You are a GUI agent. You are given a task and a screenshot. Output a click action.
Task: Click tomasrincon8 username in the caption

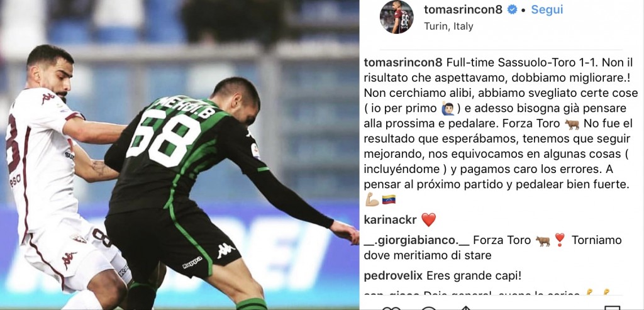coord(403,64)
